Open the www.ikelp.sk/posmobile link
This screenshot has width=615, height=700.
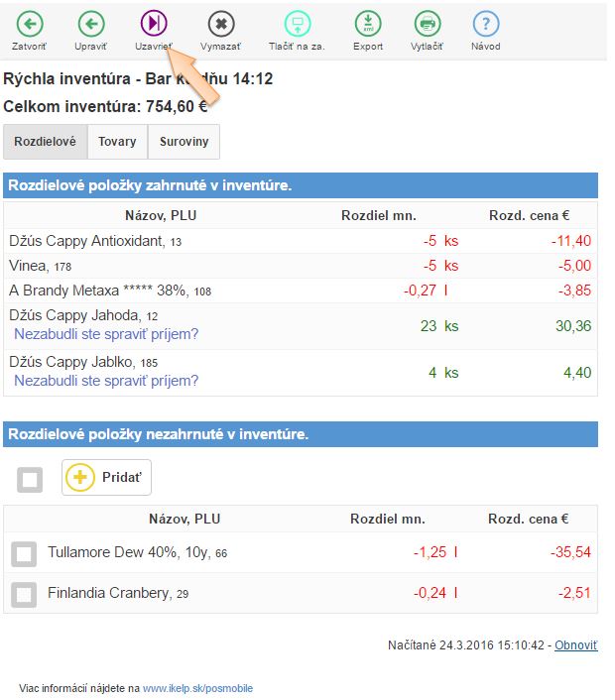pos(198,687)
